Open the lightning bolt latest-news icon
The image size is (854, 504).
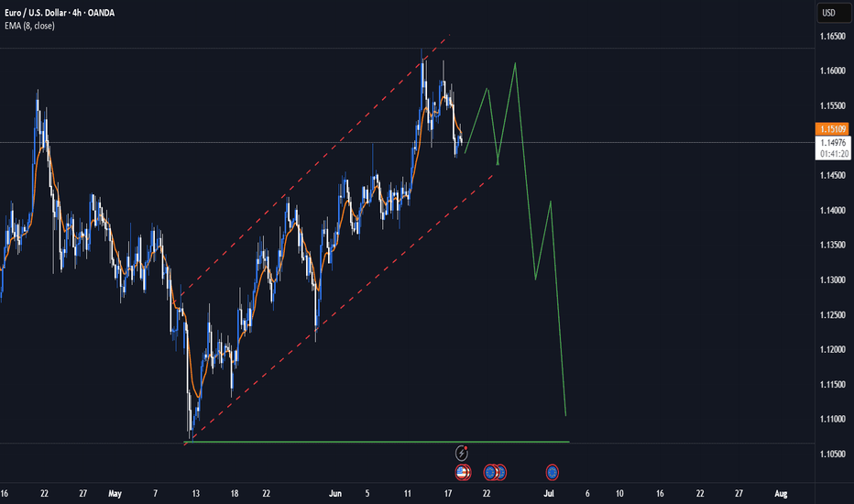tap(461, 453)
